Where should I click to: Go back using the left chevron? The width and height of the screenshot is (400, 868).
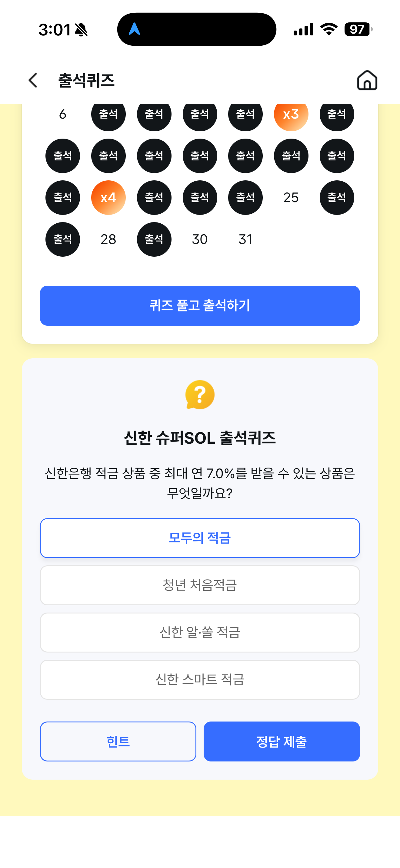click(x=33, y=80)
